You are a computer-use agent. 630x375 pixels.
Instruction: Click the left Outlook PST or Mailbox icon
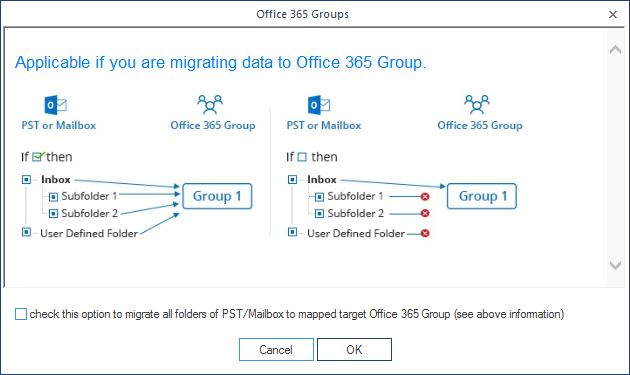(55, 105)
